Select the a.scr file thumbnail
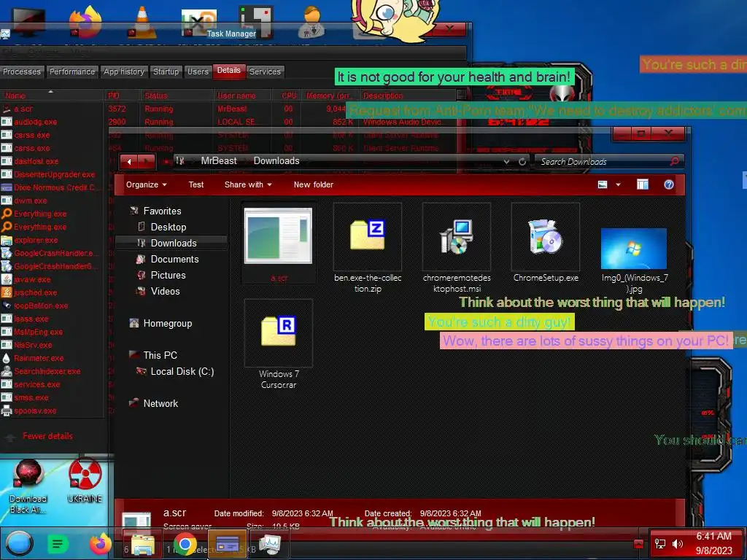 point(278,236)
